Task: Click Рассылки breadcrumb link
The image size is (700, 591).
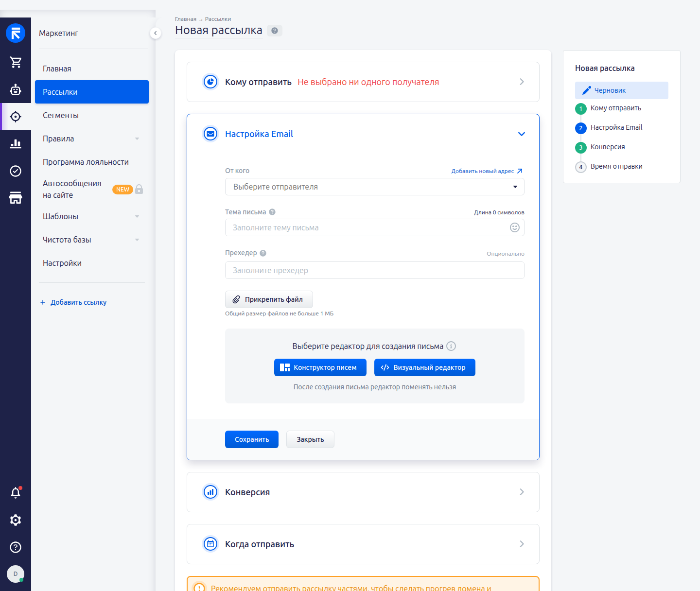Action: pyautogui.click(x=218, y=19)
